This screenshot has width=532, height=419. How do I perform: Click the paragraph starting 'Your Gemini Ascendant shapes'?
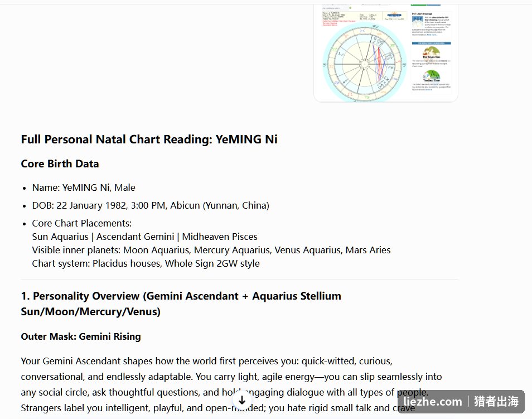pos(231,384)
